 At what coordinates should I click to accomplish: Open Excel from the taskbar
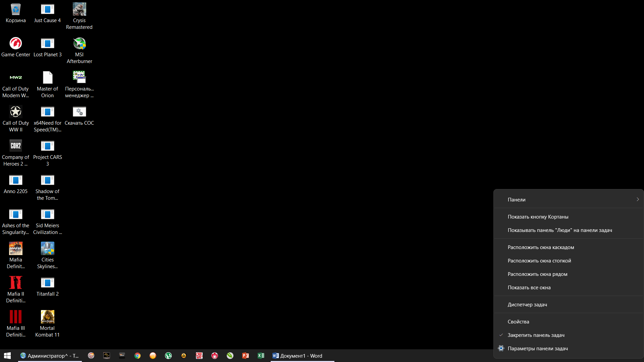[261, 356]
